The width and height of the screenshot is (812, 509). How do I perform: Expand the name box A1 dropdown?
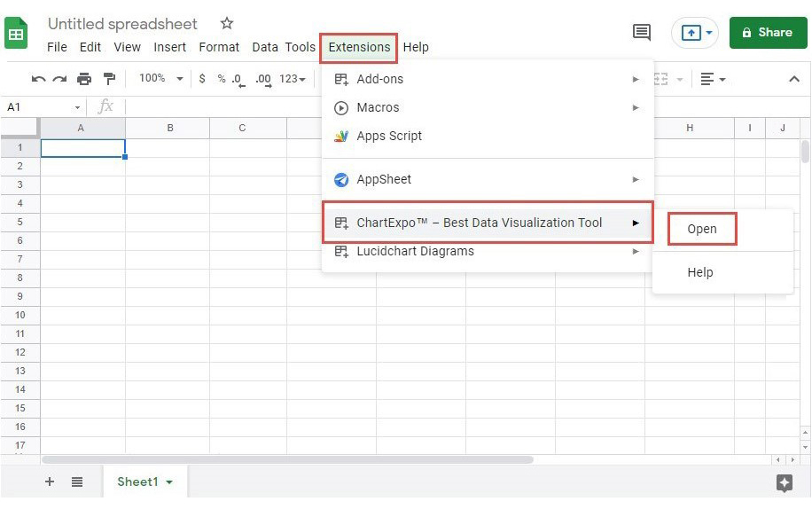[77, 107]
